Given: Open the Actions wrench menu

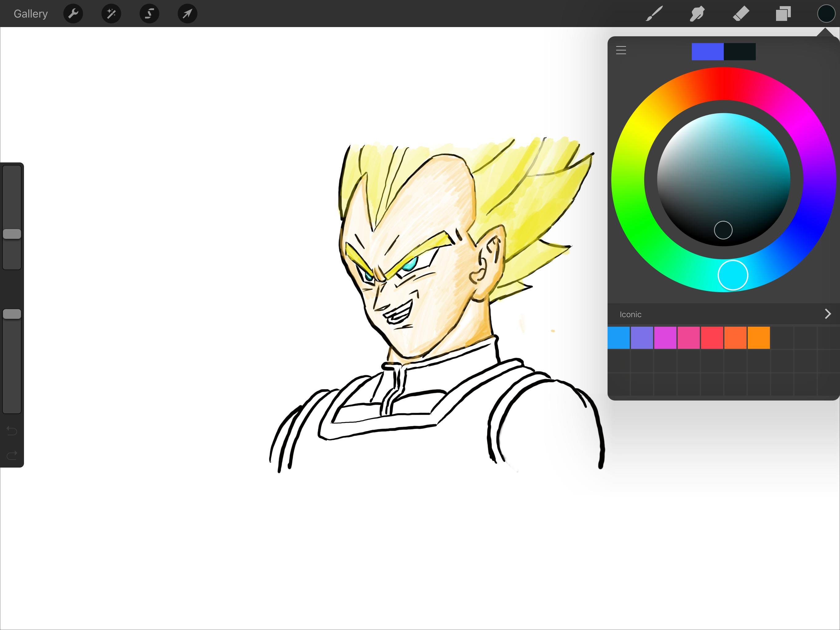Looking at the screenshot, I should click(x=73, y=14).
